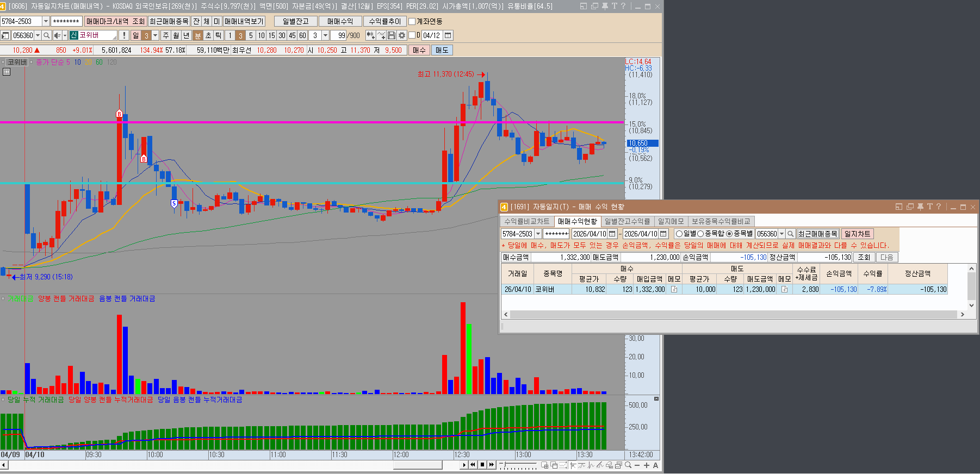Viewport: 980px width, 474px height.
Task: Click the chart grid toggle icon top-left of chart
Action: (7, 71)
